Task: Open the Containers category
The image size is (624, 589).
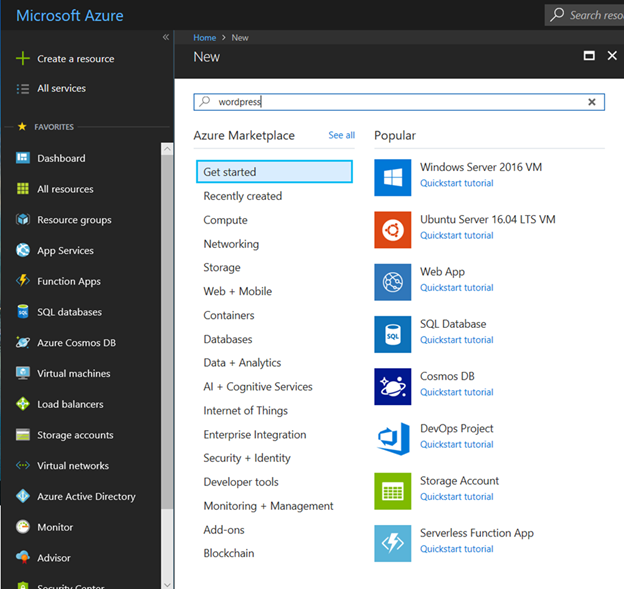Action: pyautogui.click(x=229, y=315)
